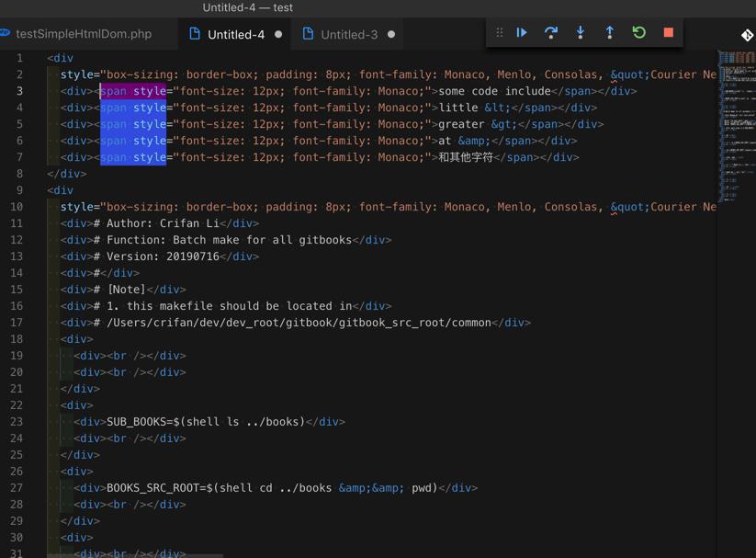Click the "# [Note]" text on line 15
Viewport: 756px width, 558px height.
(119, 290)
